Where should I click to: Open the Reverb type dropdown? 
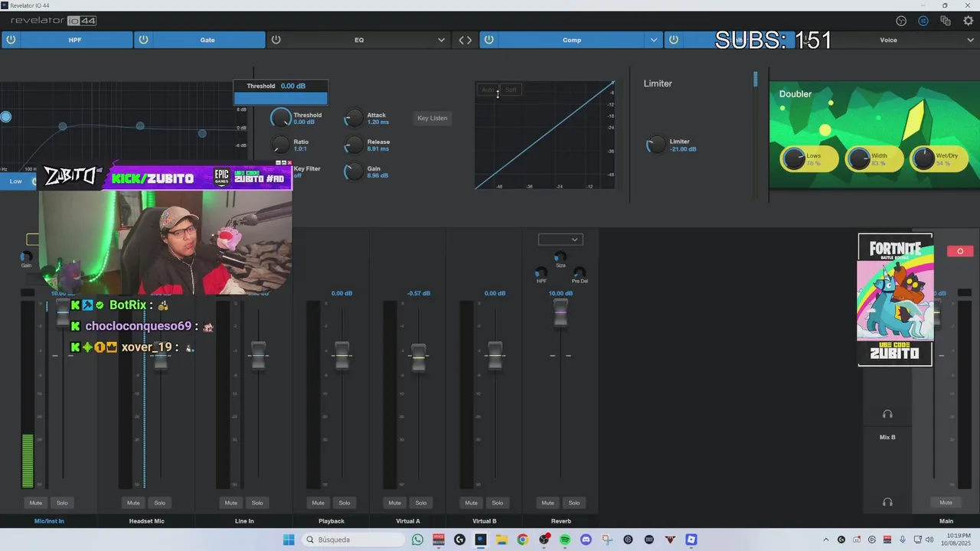[x=560, y=240]
